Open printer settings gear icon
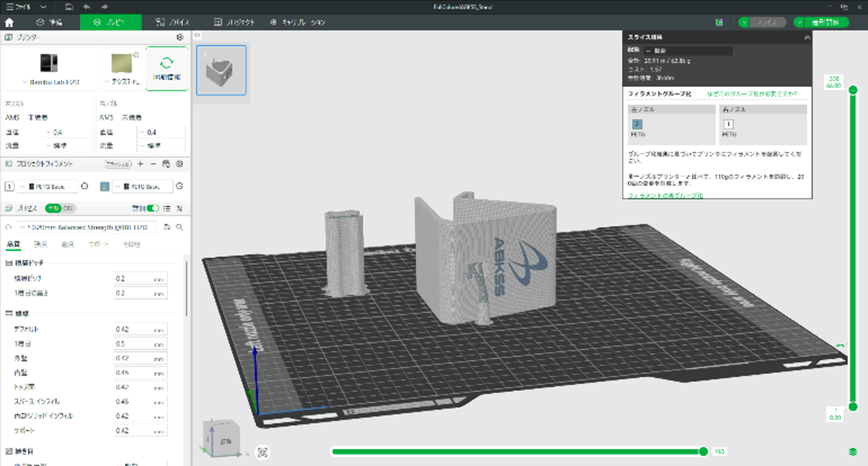 click(x=180, y=37)
